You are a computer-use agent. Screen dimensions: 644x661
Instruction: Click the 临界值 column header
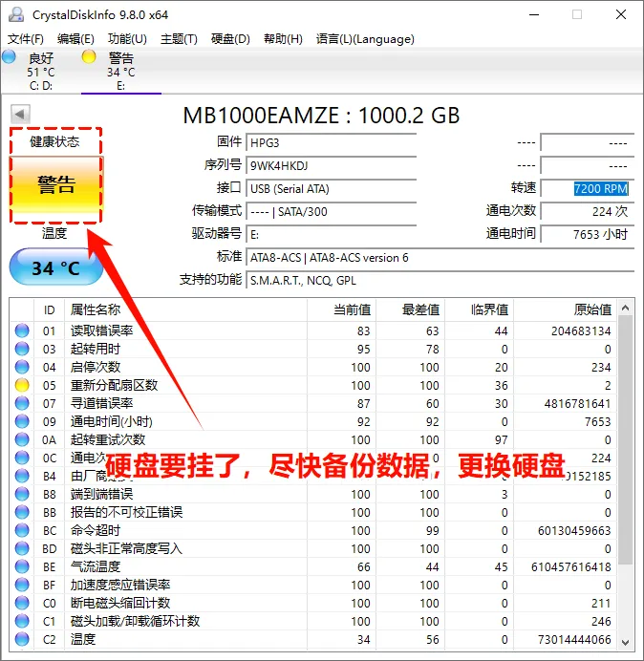[479, 310]
